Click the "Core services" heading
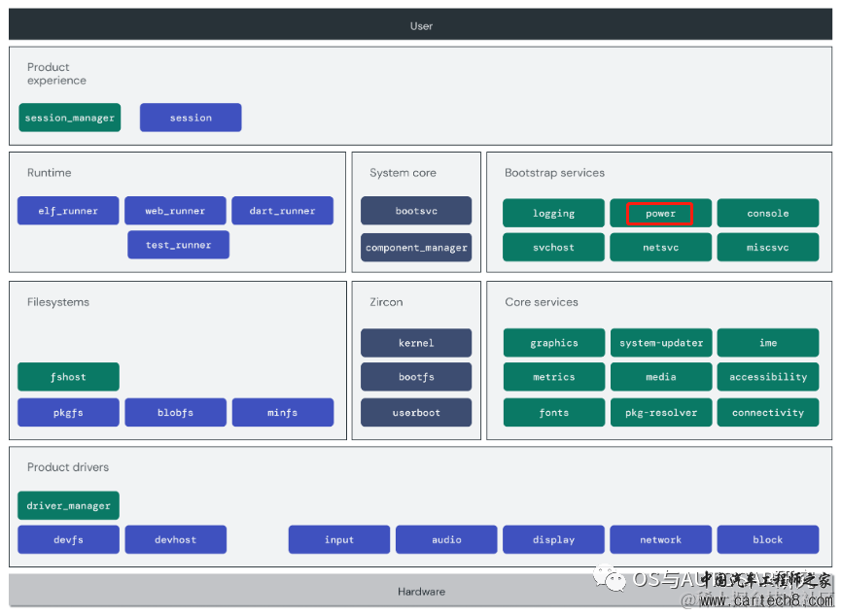The image size is (842, 616). coord(542,302)
